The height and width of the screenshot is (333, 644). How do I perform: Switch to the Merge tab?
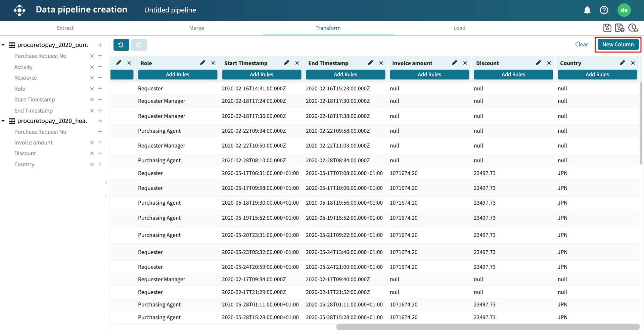point(196,28)
